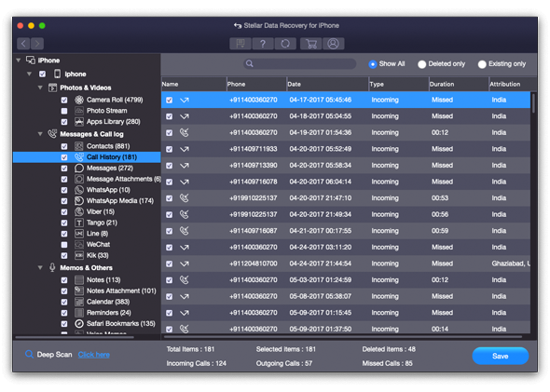
Task: Click the back navigation arrow button
Action: click(x=23, y=44)
